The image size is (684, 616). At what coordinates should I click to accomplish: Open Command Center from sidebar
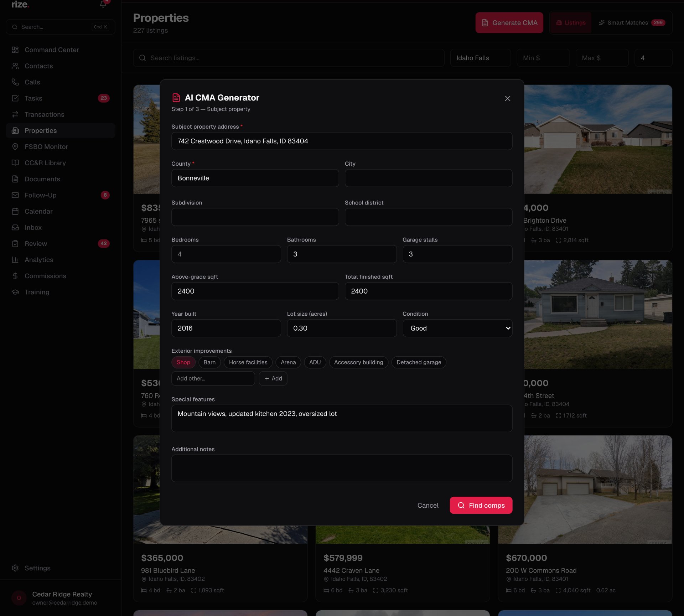61,50
